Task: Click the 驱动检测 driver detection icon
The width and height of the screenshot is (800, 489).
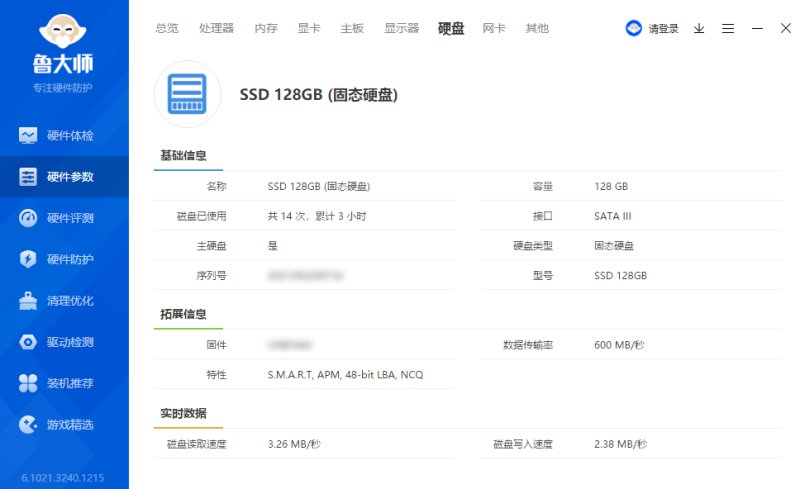Action: [28, 342]
